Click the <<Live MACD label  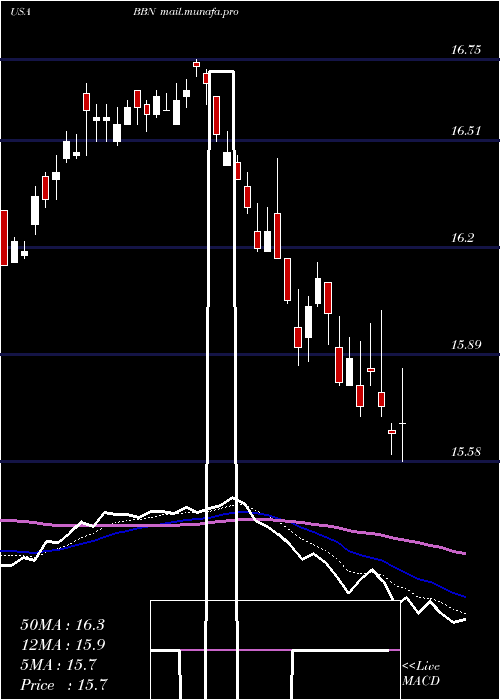tap(421, 674)
